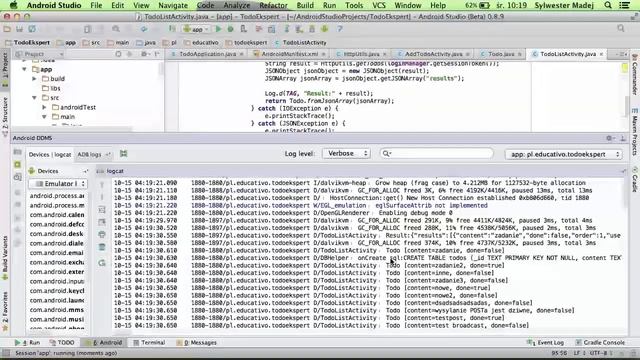Open the TODO tool window
Image resolution: width=640 pixels, height=360 pixels.
coord(62,342)
